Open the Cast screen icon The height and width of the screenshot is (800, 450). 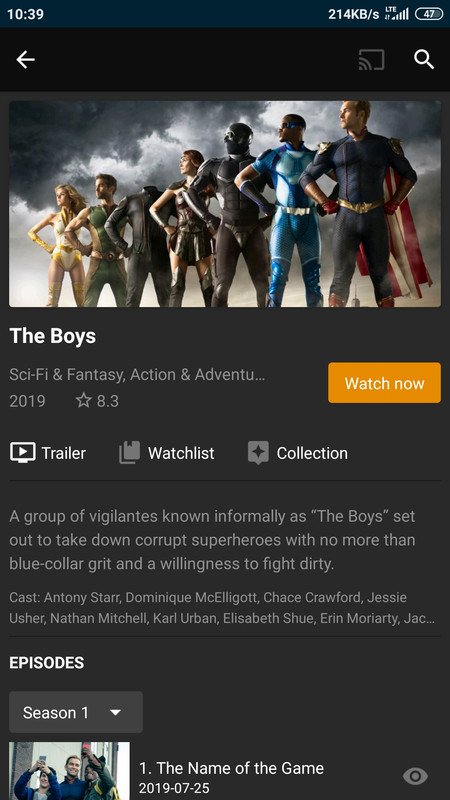point(371,60)
